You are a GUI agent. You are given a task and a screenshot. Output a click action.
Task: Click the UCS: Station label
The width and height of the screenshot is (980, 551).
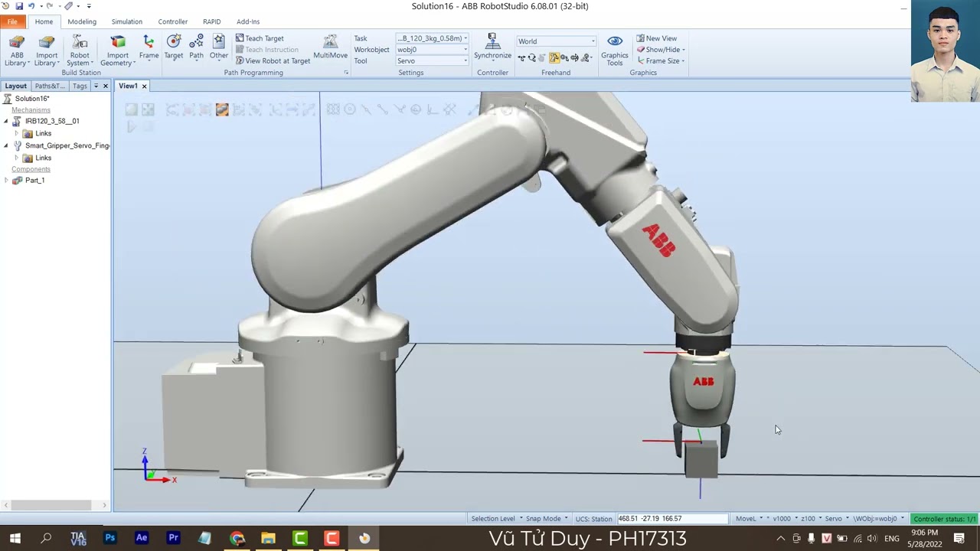click(593, 519)
